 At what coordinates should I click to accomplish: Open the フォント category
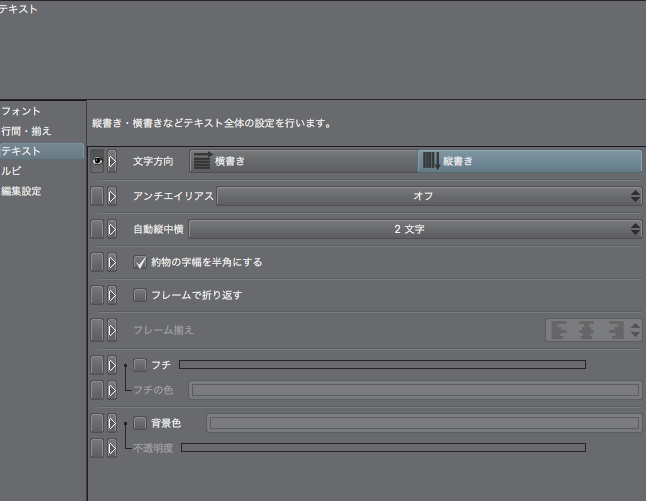click(22, 111)
